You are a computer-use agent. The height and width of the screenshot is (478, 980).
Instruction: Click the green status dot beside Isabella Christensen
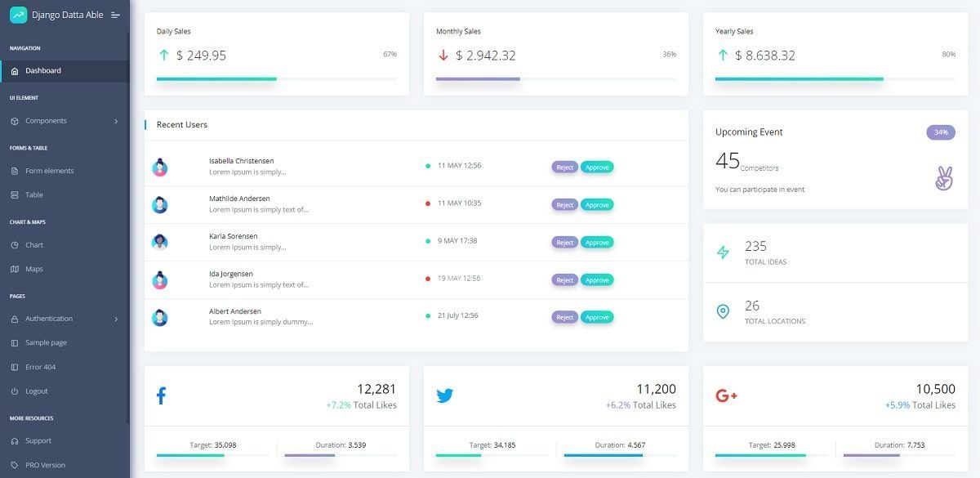tap(426, 165)
